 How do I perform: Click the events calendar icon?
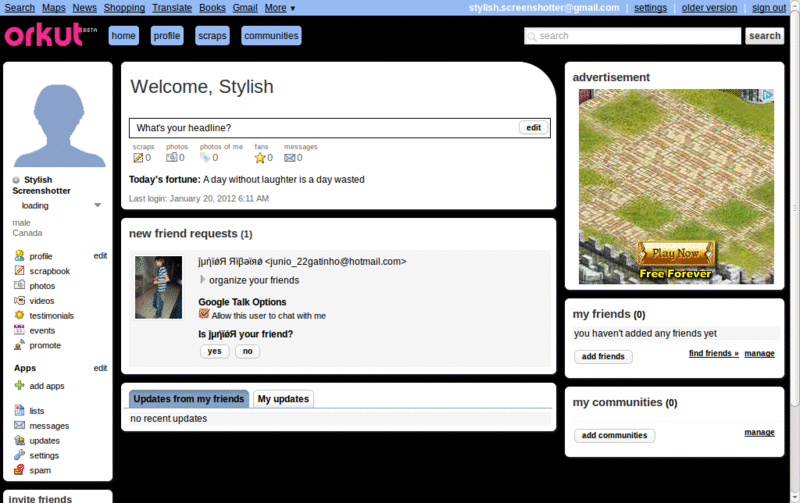19,330
